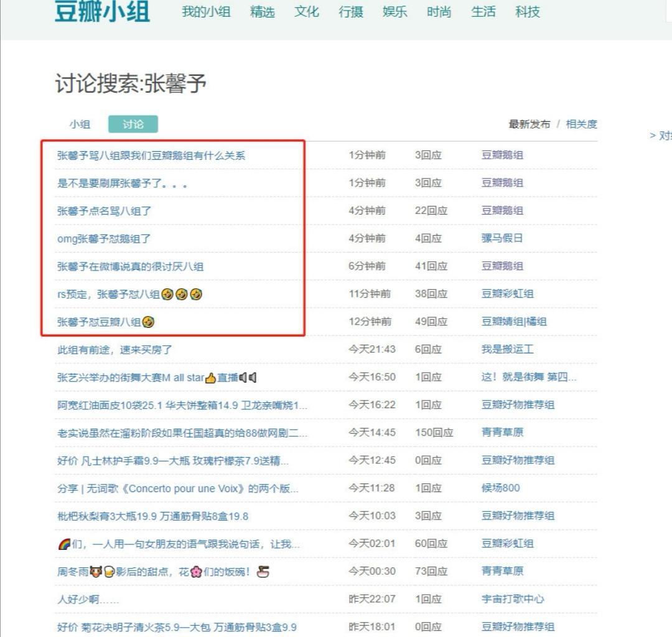This screenshot has height=637, width=672.
Task: Open post 人好少啊……
Action: 88,599
